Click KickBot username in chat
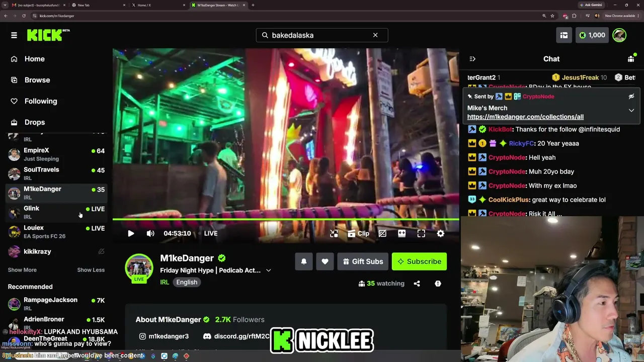 click(501, 129)
